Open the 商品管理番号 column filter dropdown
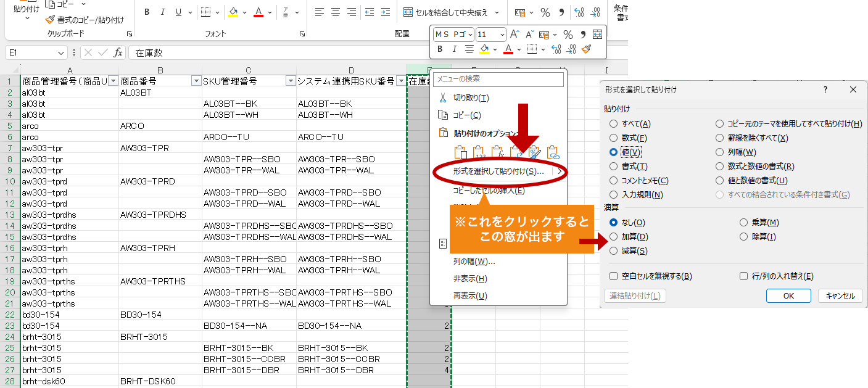This screenshot has width=868, height=388. point(113,81)
